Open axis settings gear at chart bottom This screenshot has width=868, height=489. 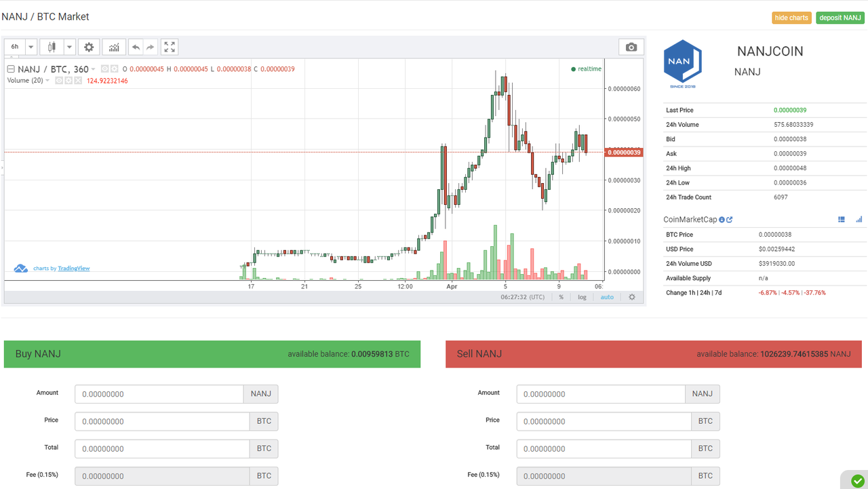coord(632,297)
